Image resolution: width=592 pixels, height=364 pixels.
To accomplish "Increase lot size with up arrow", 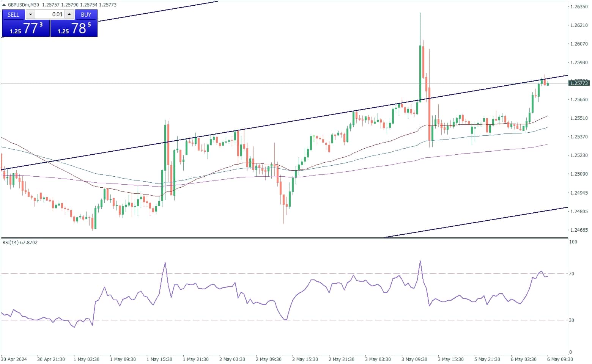I will [x=69, y=14].
